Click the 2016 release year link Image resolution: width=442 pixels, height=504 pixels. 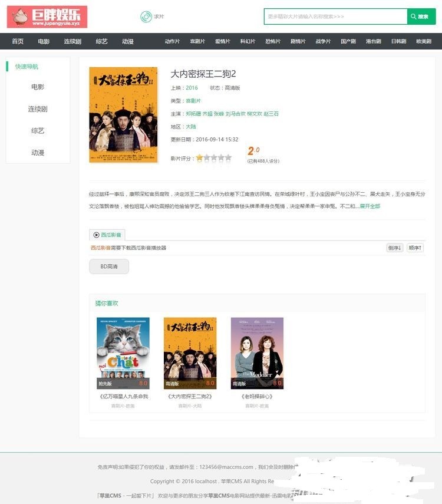pos(192,88)
